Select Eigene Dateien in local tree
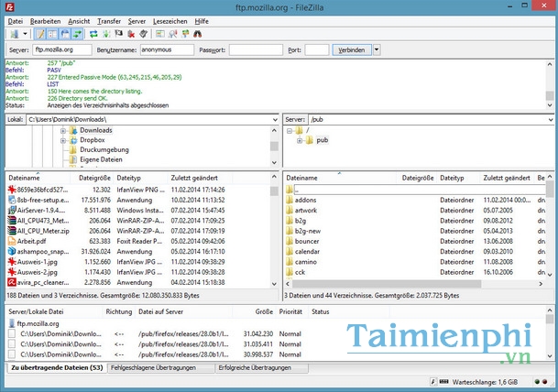 pos(101,159)
